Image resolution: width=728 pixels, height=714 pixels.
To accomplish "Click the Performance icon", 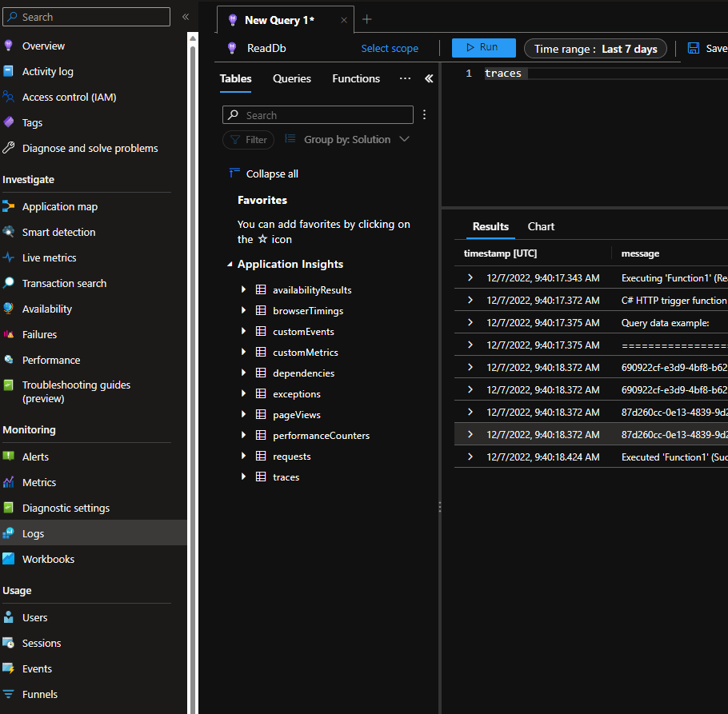I will coord(8,360).
